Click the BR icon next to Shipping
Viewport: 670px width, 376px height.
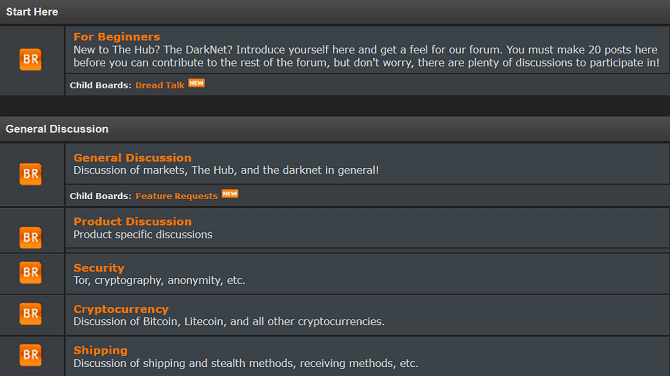click(x=30, y=355)
